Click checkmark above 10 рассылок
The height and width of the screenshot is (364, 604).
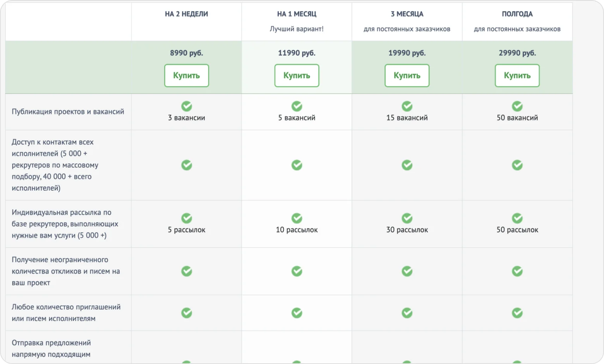[x=297, y=218]
